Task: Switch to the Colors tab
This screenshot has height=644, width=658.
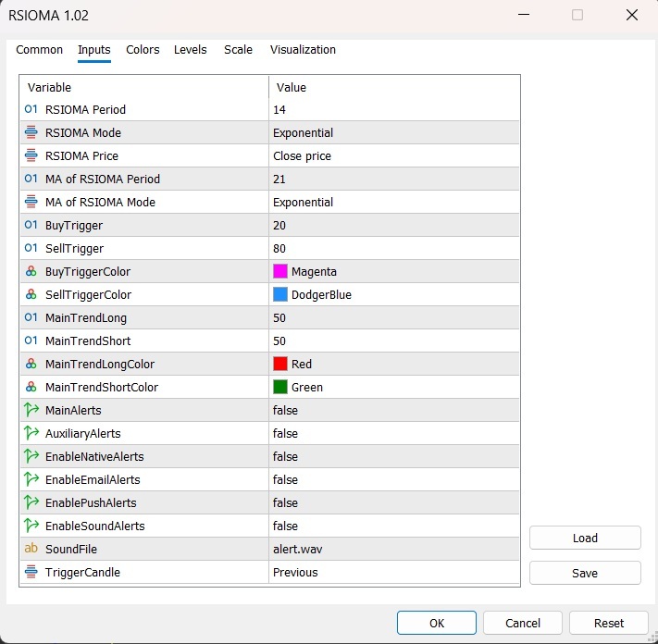Action: pos(143,50)
